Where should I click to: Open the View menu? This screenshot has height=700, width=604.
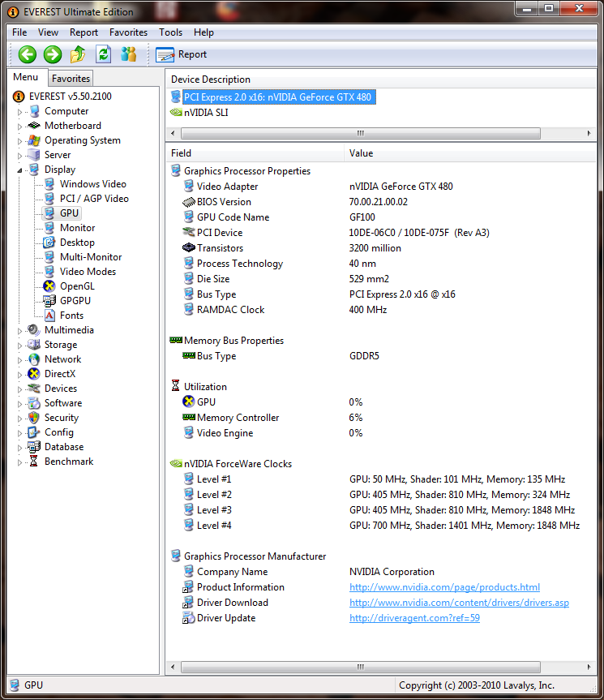[x=48, y=32]
